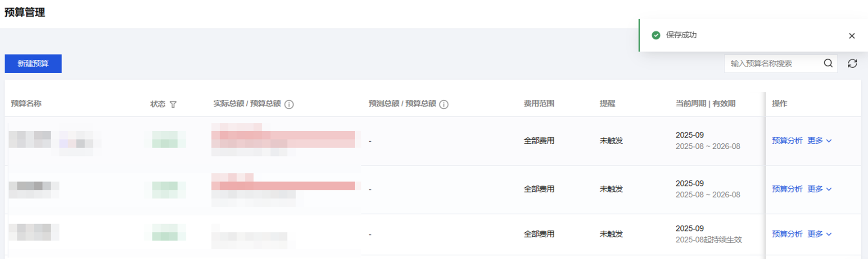
Task: Click info icon beside 预测总额 / 预算总额
Action: click(443, 104)
